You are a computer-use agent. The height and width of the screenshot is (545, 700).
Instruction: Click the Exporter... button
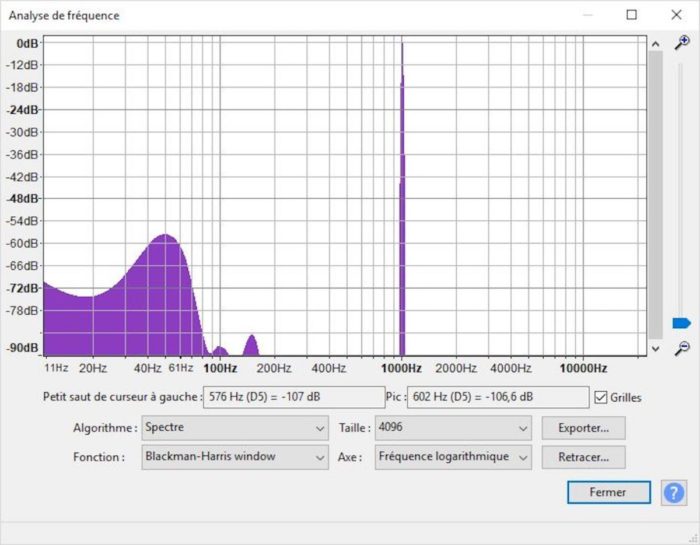[583, 428]
